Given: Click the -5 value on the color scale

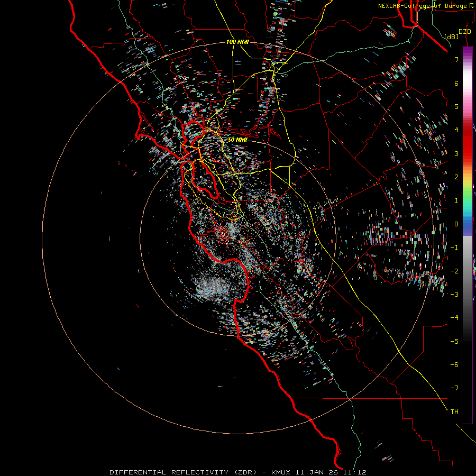Looking at the screenshot, I should coord(454,341).
